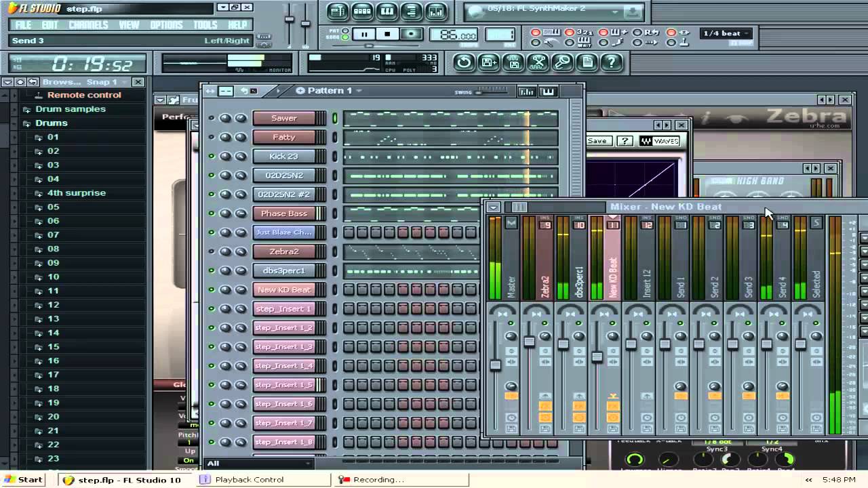Open the CHANNELS menu
The width and height of the screenshot is (868, 488).
pyautogui.click(x=88, y=25)
